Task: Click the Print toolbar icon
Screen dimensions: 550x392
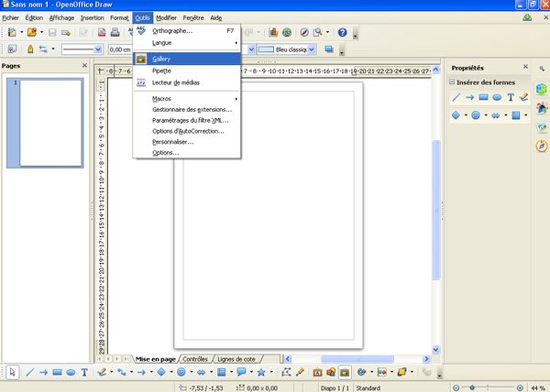Action: coord(115,33)
